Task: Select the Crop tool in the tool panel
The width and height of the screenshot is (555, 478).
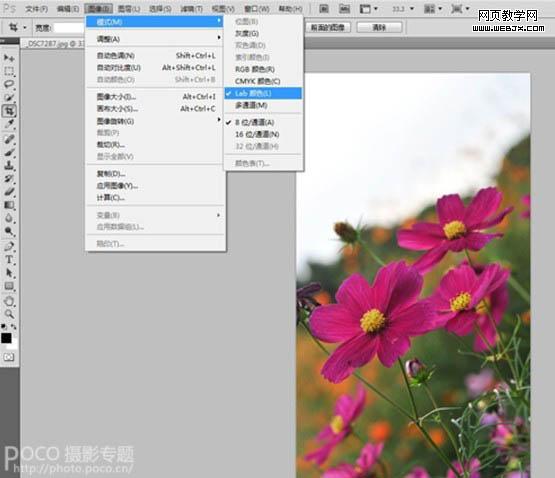Action: [x=9, y=111]
